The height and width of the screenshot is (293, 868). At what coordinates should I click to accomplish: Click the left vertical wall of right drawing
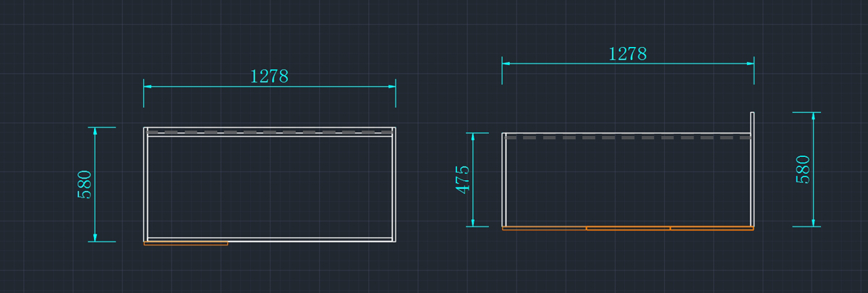503,181
